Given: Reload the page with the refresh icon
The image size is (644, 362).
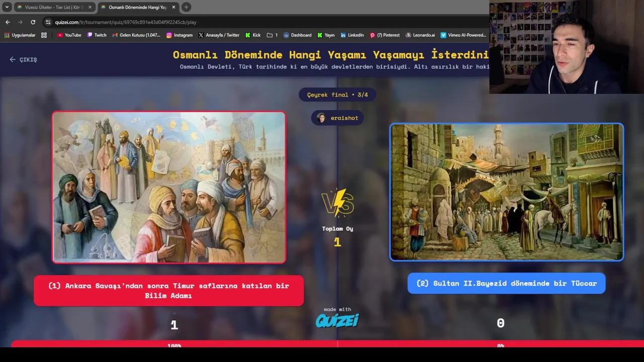Looking at the screenshot, I should (33, 22).
